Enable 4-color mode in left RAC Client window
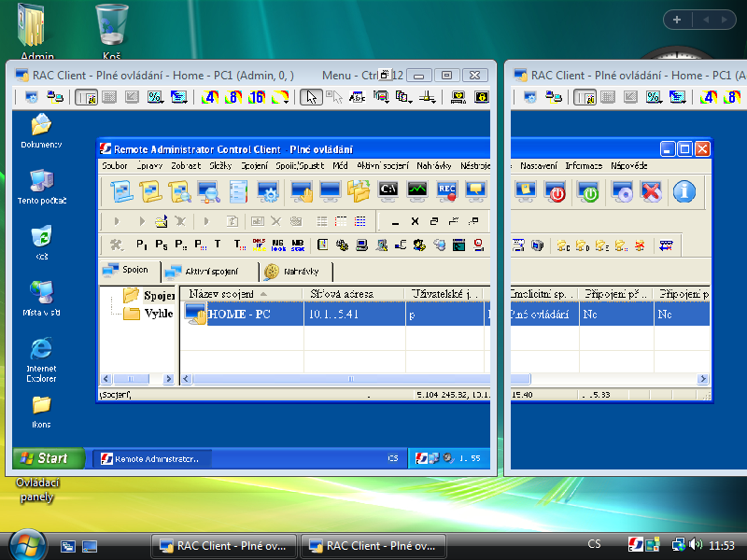Viewport: 747px width, 560px height. (x=210, y=98)
